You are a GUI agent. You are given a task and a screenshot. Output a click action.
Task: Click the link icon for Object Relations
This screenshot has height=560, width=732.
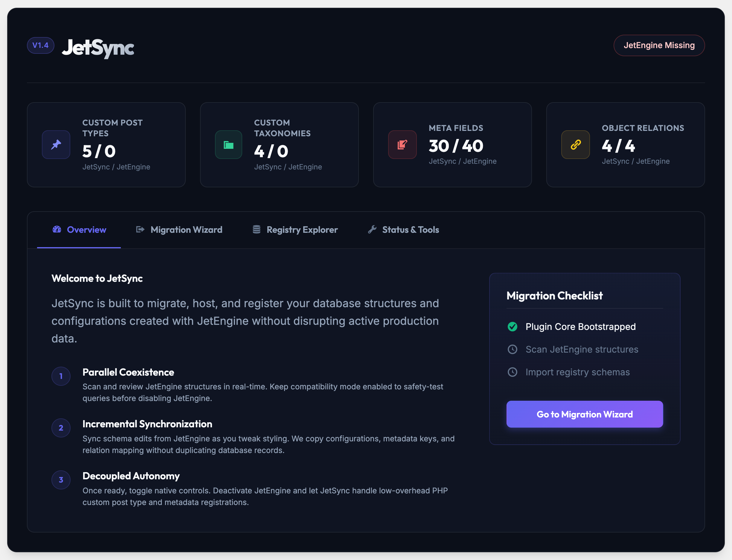[x=575, y=145]
